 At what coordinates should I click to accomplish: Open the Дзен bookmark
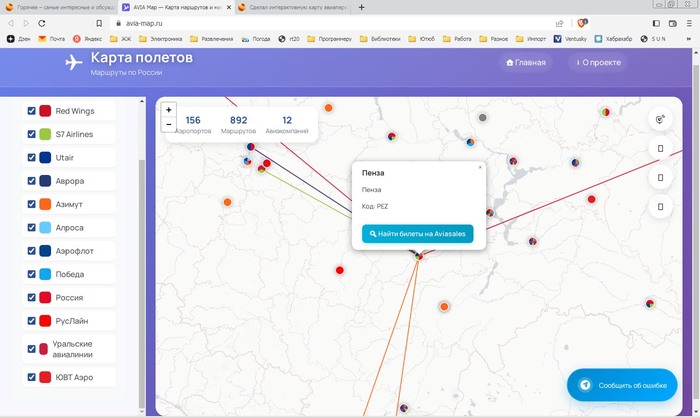(19, 39)
